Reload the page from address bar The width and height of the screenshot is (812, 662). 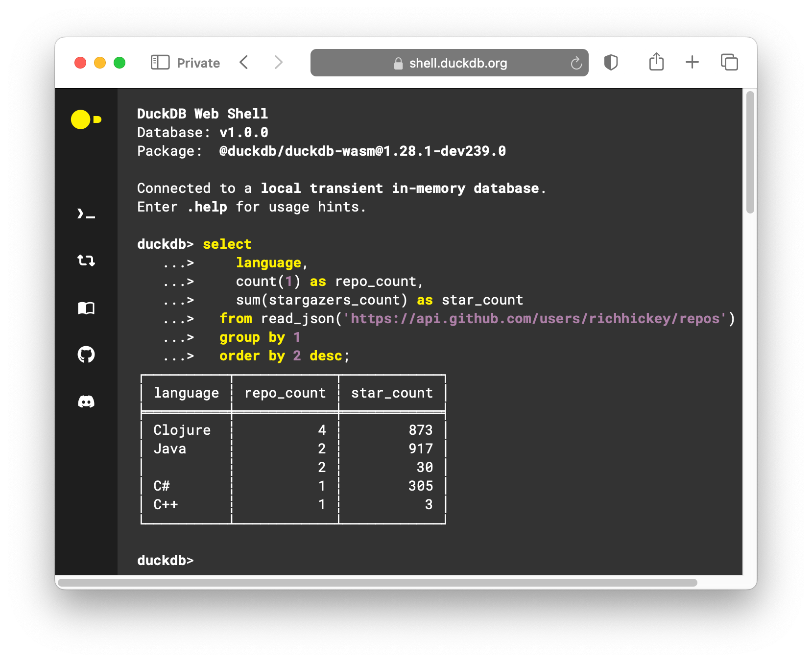[x=576, y=63]
